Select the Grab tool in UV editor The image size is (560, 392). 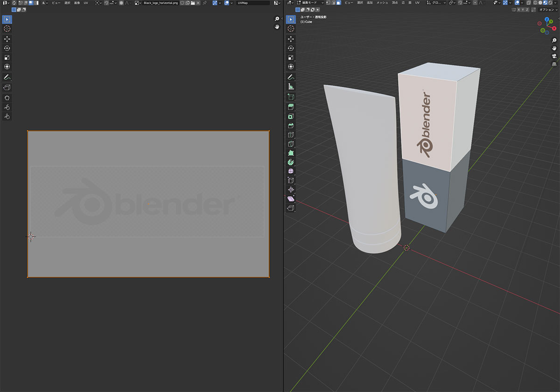point(7,98)
